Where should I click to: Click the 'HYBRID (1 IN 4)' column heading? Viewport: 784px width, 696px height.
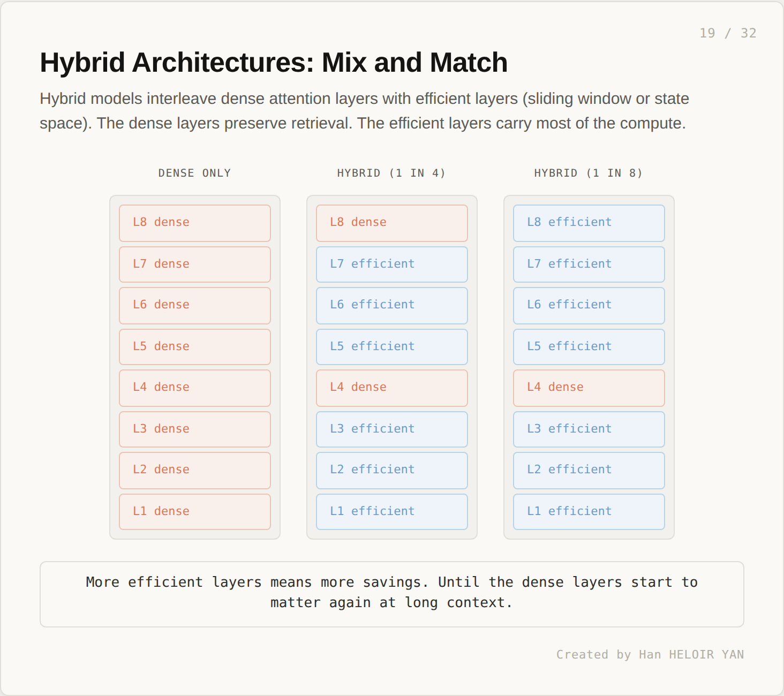(391, 173)
